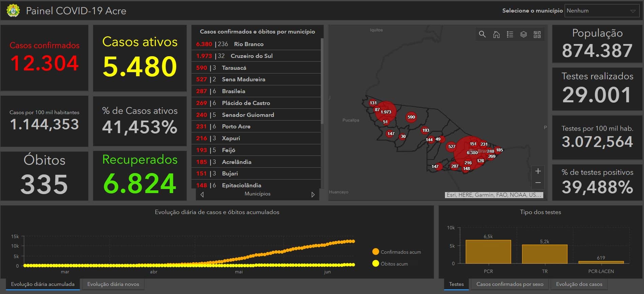Screen dimensions: 644x294
Task: Go to next page of Municípios list
Action: tap(313, 194)
